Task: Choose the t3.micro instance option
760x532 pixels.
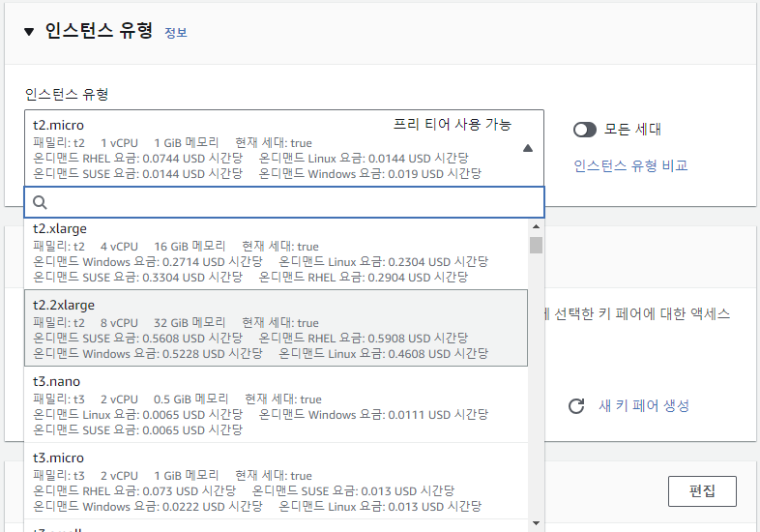Action: click(x=276, y=481)
